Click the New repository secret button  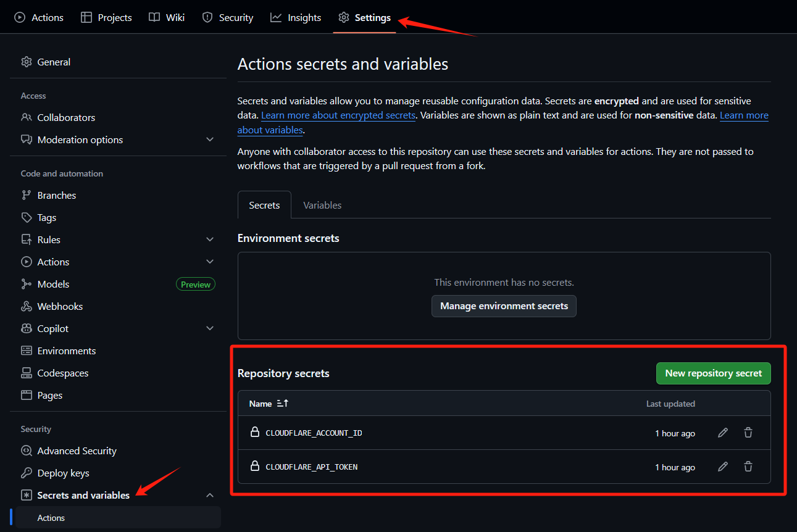tap(713, 373)
